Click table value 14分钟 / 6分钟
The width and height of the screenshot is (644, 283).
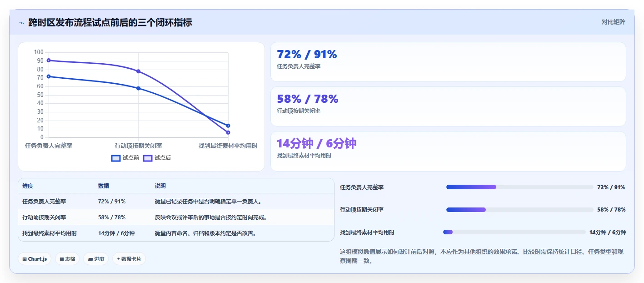tap(116, 233)
